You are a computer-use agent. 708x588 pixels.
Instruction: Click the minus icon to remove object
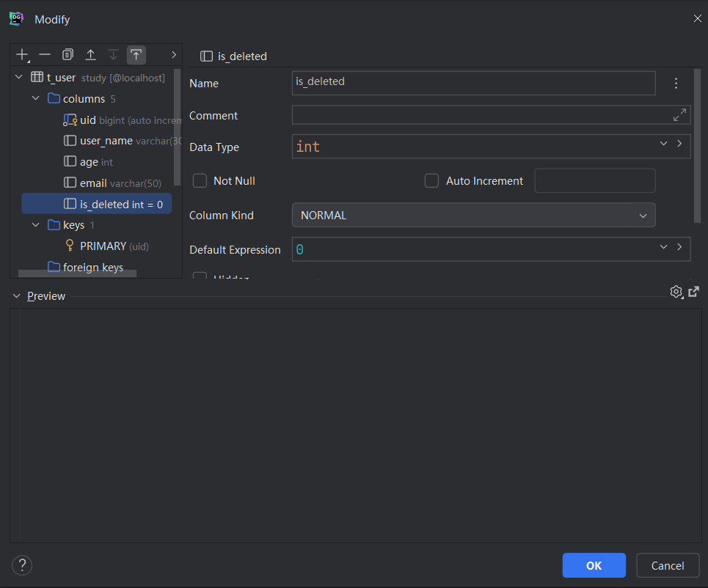tap(45, 55)
